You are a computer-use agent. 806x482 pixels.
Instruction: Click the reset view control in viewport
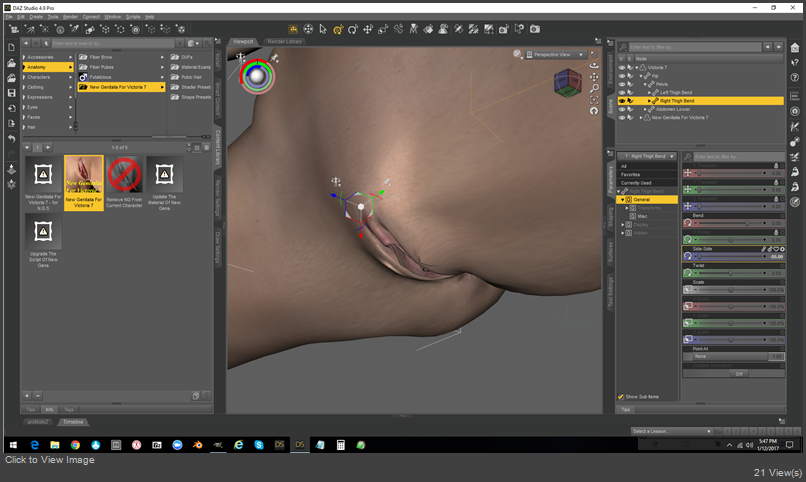pos(594,111)
